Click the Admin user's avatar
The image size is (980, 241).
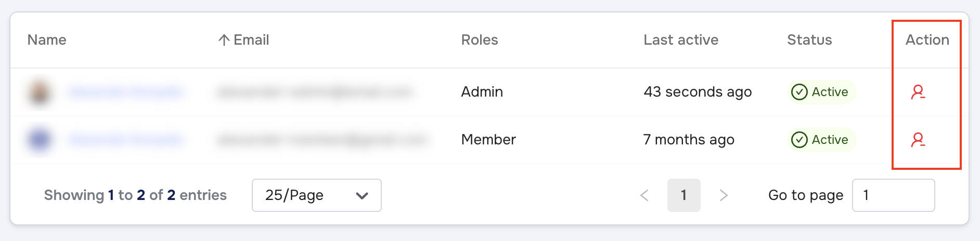click(40, 92)
